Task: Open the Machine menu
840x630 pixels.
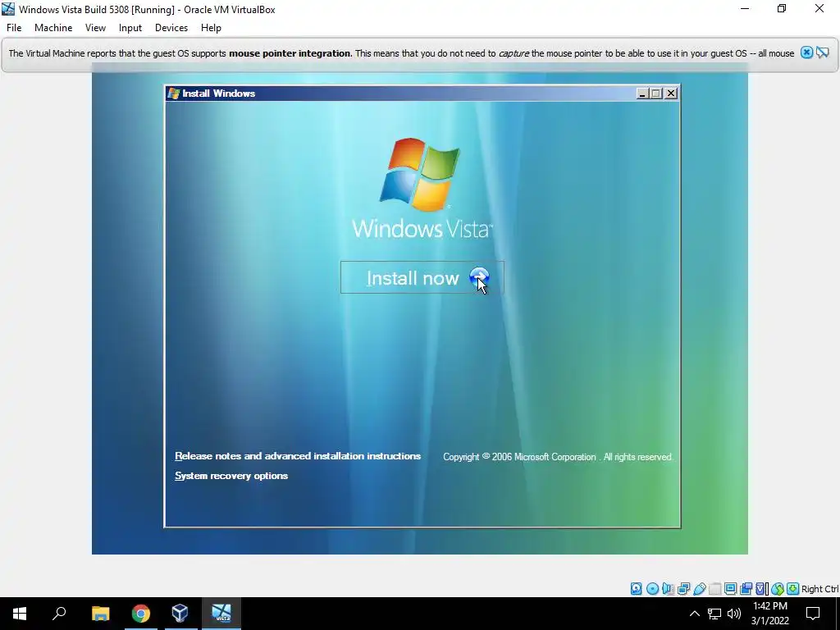Action: click(x=53, y=28)
